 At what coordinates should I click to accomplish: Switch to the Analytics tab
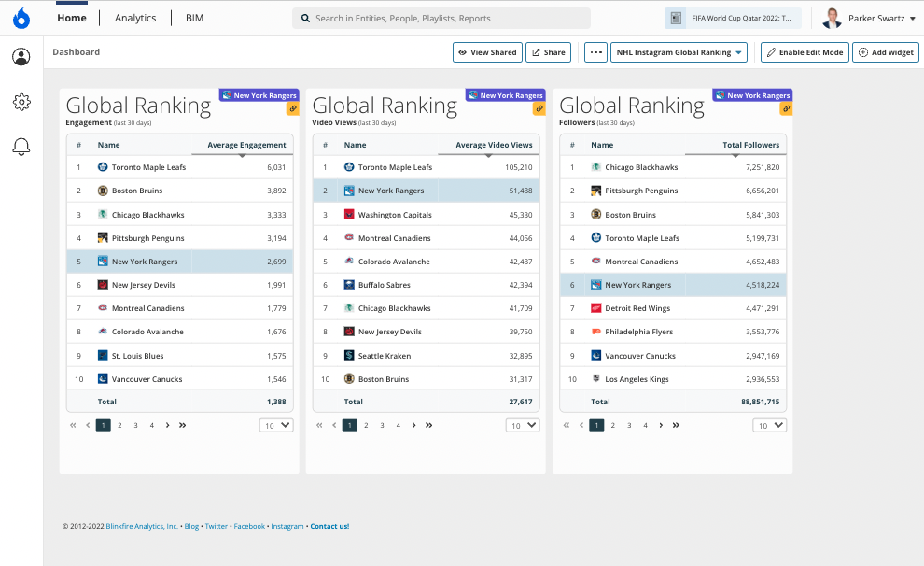click(135, 19)
